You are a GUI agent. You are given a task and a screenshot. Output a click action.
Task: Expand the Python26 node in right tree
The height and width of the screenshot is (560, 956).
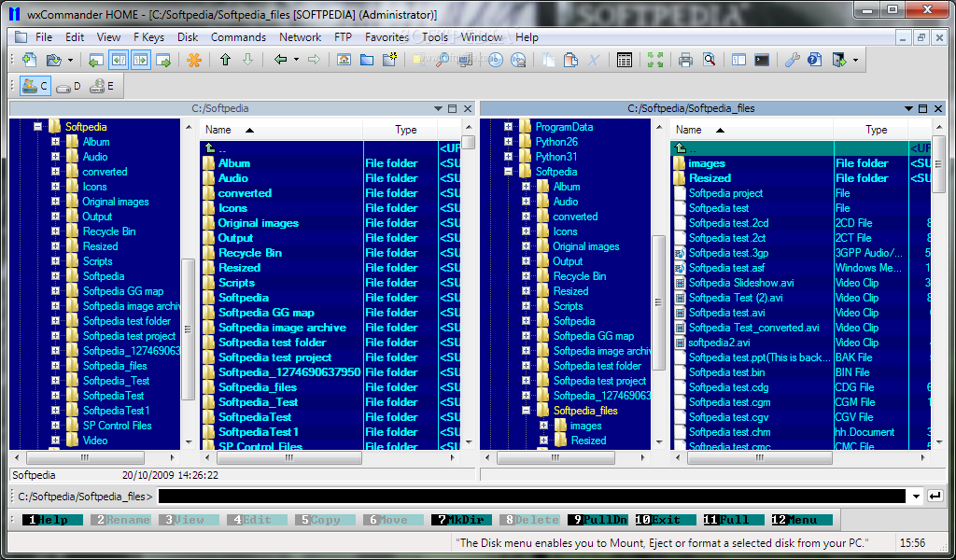[x=508, y=141]
